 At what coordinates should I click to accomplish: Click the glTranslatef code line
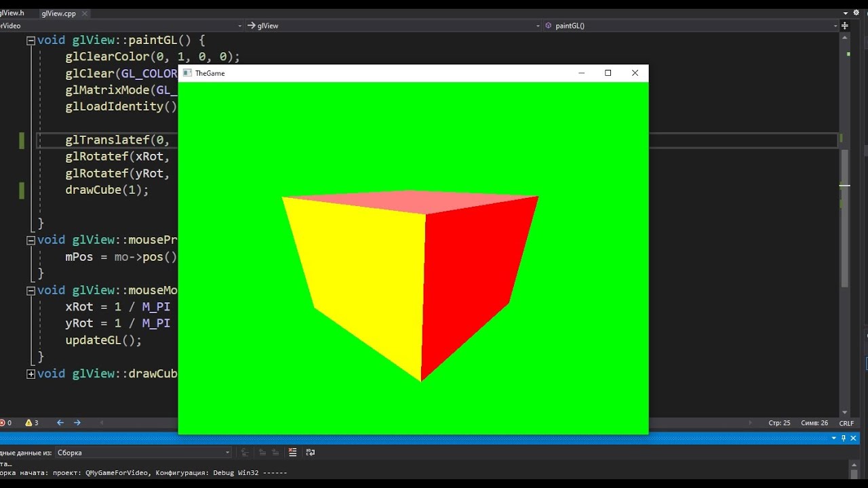(x=121, y=140)
